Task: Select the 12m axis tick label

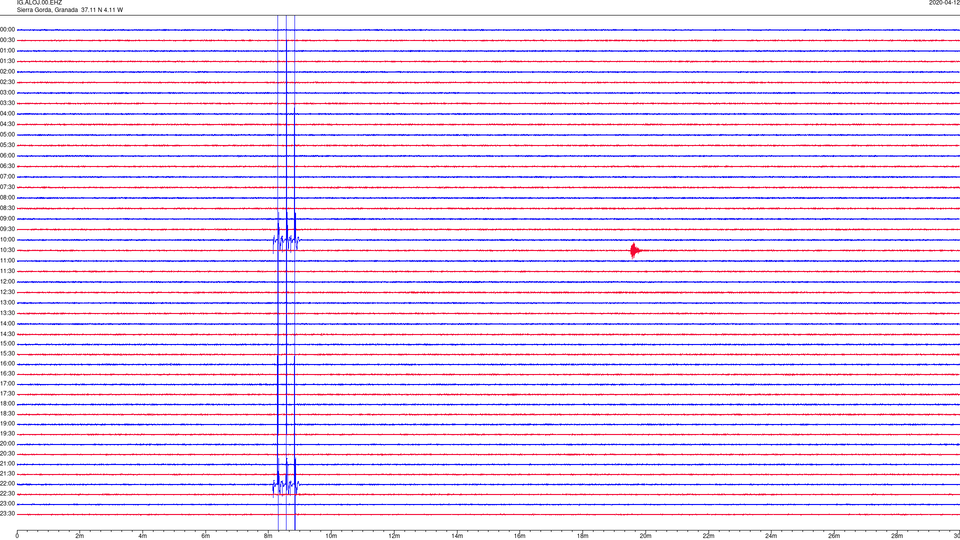Action: [394, 536]
